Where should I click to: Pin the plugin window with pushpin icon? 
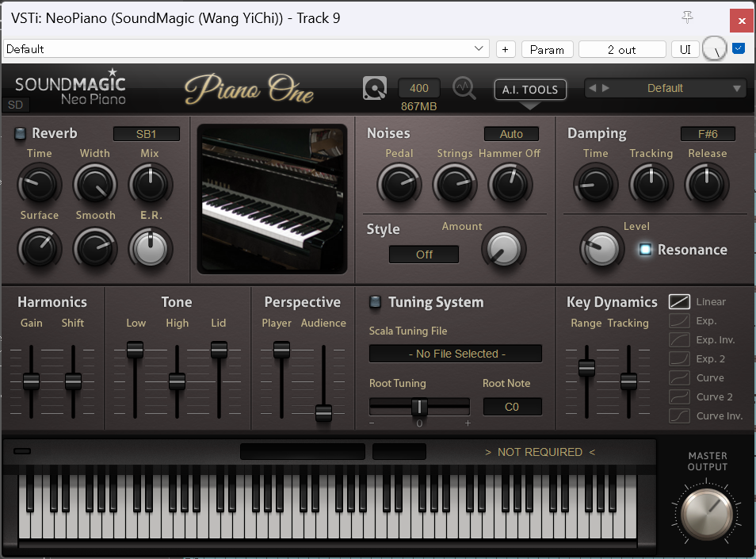(x=688, y=17)
